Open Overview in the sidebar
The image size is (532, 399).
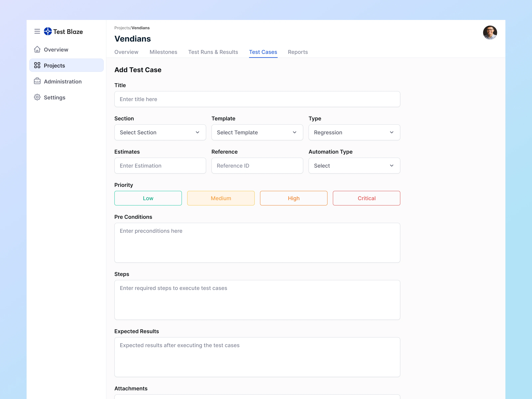pos(66,49)
